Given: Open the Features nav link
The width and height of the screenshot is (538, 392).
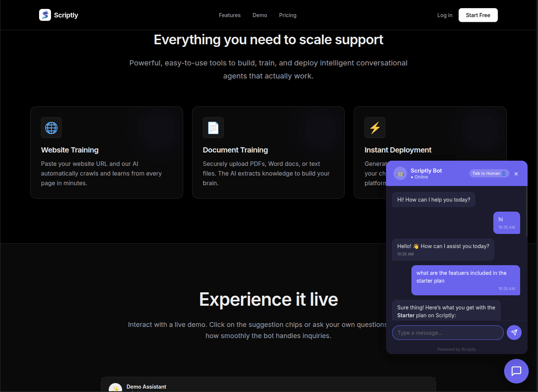Looking at the screenshot, I should 230,15.
